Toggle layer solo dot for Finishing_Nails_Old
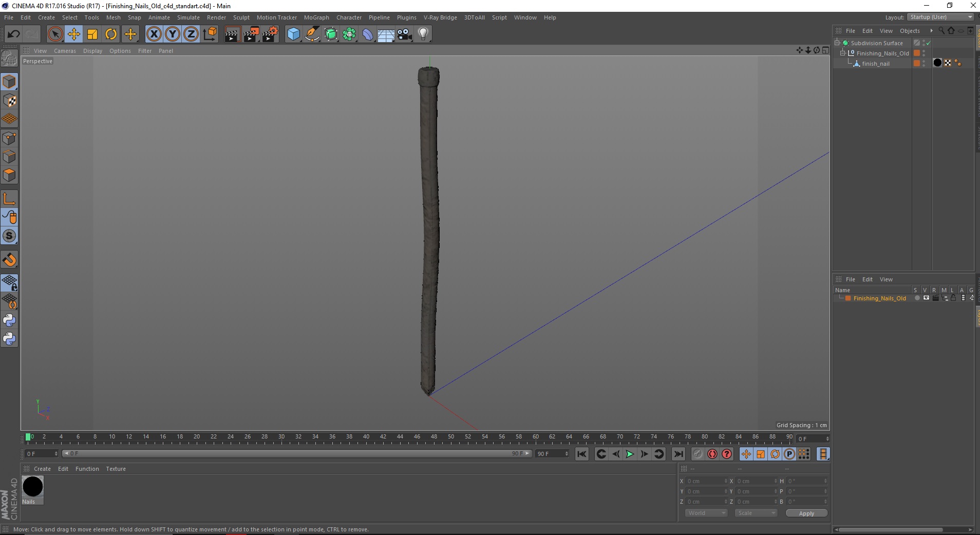Viewport: 980px width, 535px height. (917, 298)
